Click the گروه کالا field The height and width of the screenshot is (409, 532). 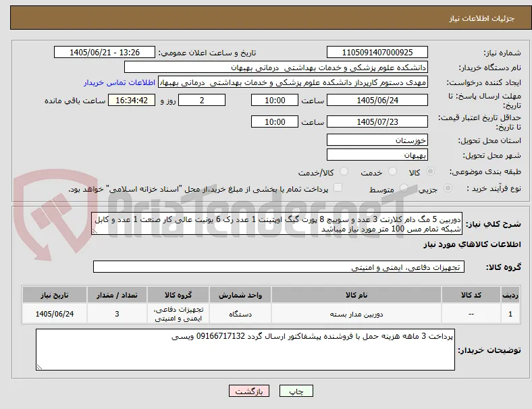[279, 267]
